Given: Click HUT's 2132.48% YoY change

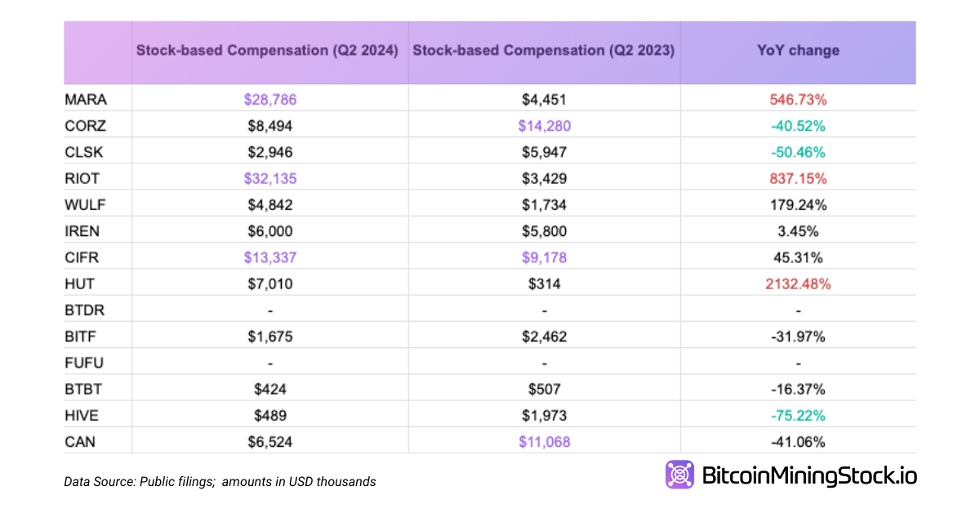Looking at the screenshot, I should pos(798,284).
